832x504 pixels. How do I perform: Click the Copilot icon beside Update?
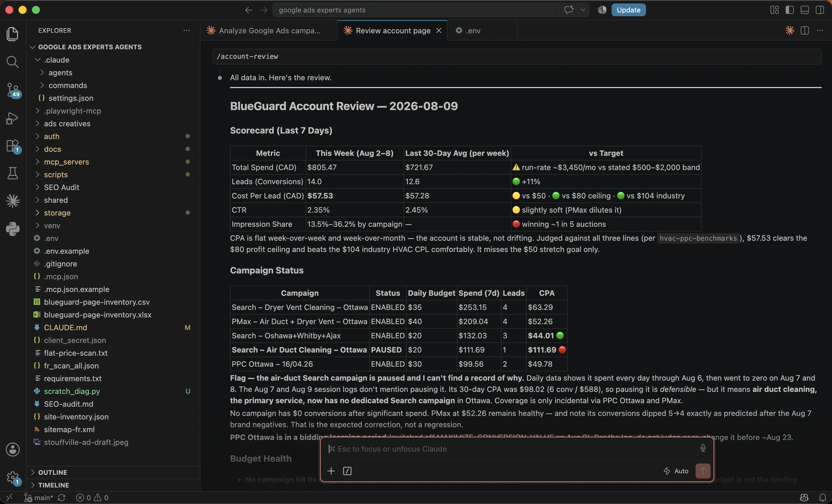coord(602,10)
